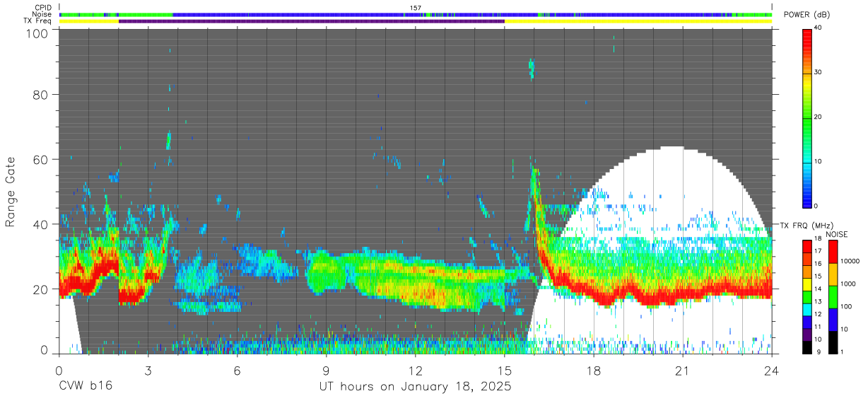Click range gate tick 100
The height and width of the screenshot is (401, 868).
point(37,33)
